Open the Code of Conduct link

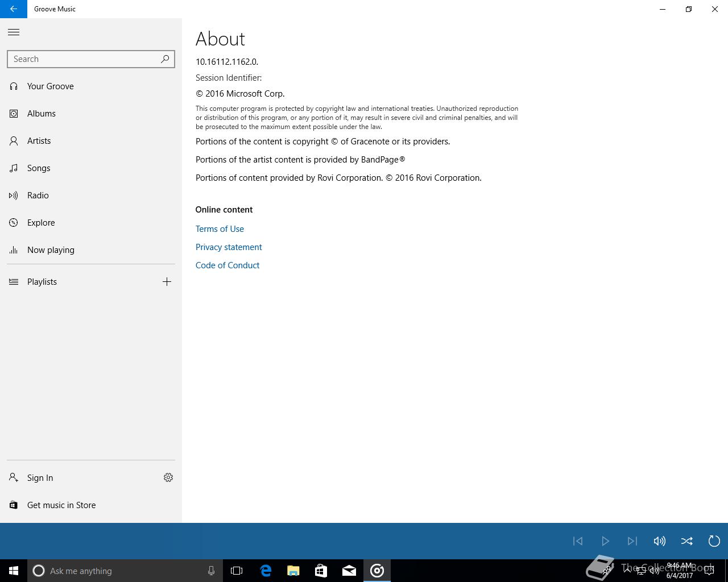click(227, 265)
